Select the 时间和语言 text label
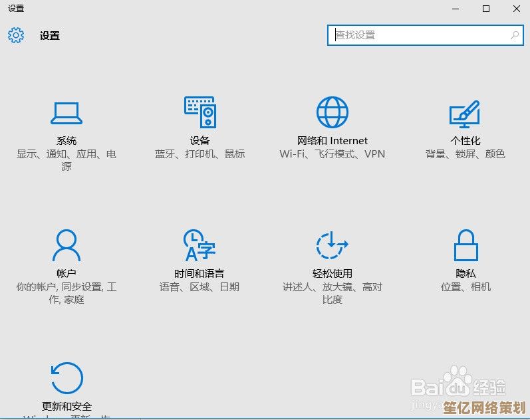Screen dimensions: 530x420 [199, 274]
